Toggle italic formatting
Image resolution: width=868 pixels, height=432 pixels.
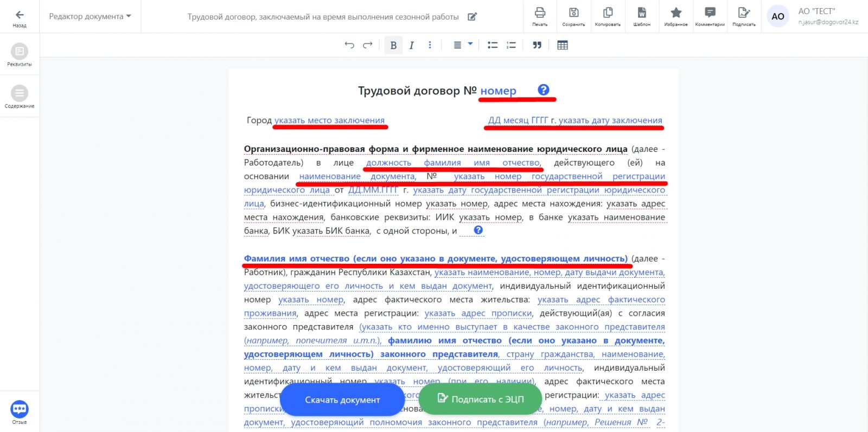411,45
